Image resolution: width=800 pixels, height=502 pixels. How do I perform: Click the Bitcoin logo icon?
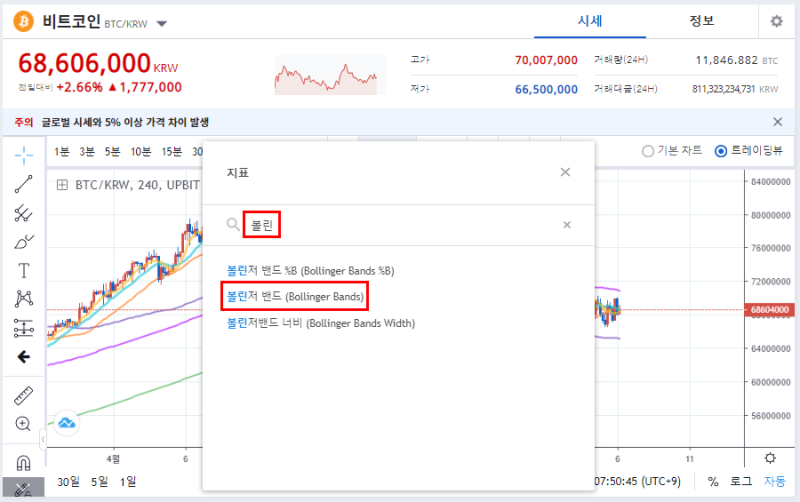click(x=23, y=21)
